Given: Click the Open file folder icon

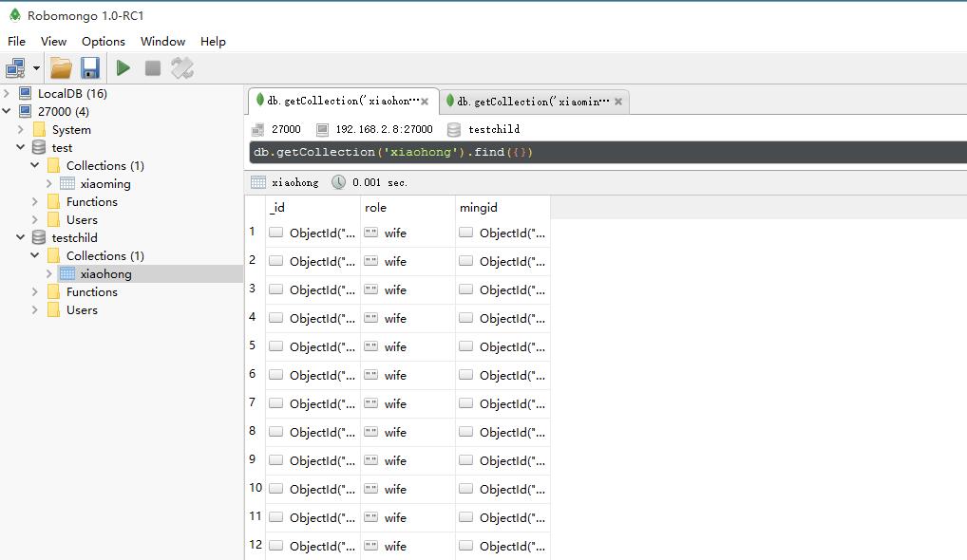Looking at the screenshot, I should point(61,68).
